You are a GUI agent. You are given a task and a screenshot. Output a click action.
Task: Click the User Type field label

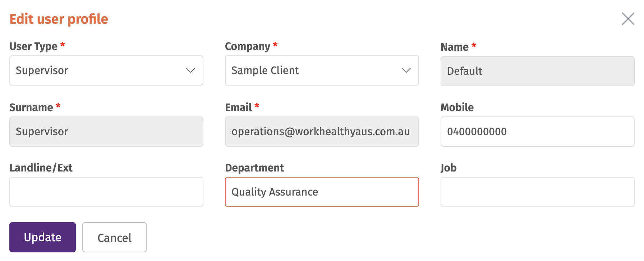coord(33,46)
